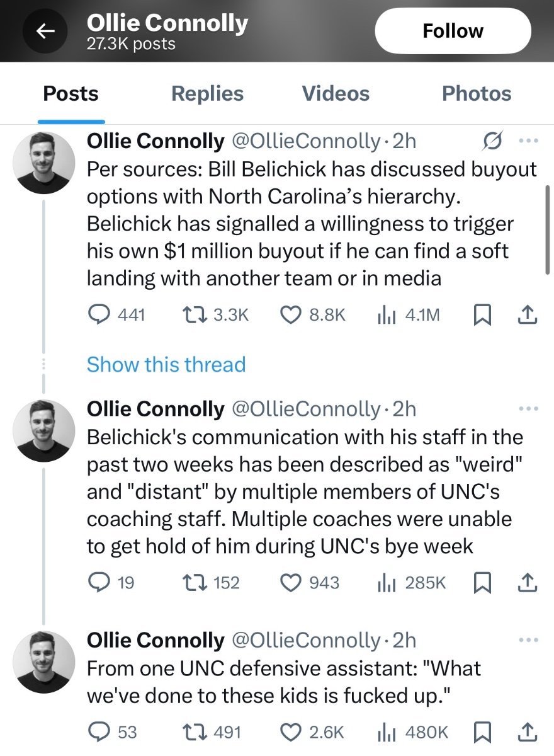Screen dimensions: 554x756
Task: Like the post with 8.8K likes
Action: click(290, 314)
